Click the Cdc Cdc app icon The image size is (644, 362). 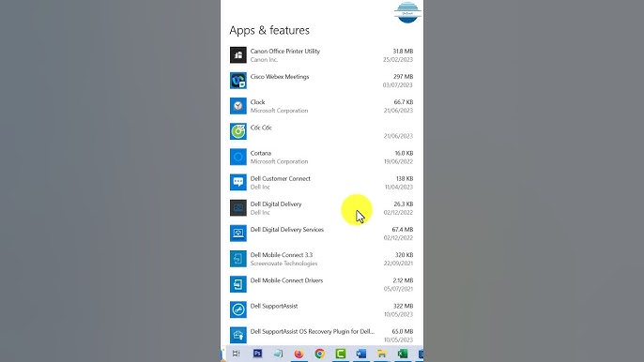[238, 131]
